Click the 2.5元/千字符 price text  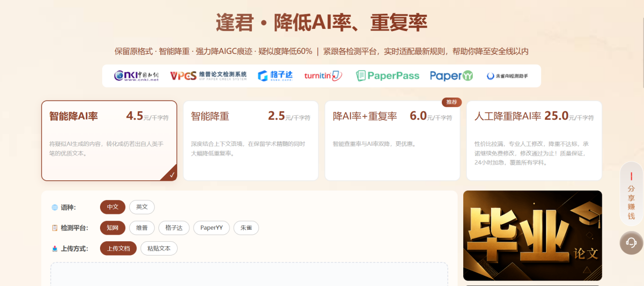[x=289, y=116]
